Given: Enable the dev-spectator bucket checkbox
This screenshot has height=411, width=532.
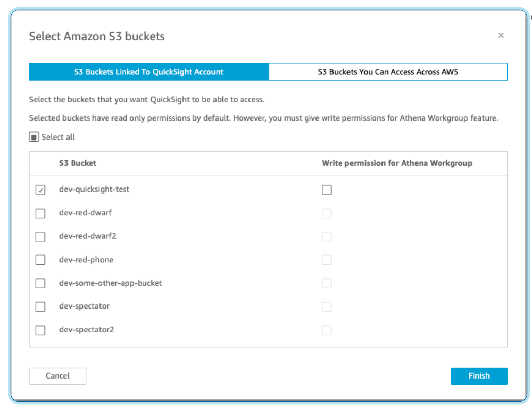Looking at the screenshot, I should tap(40, 306).
